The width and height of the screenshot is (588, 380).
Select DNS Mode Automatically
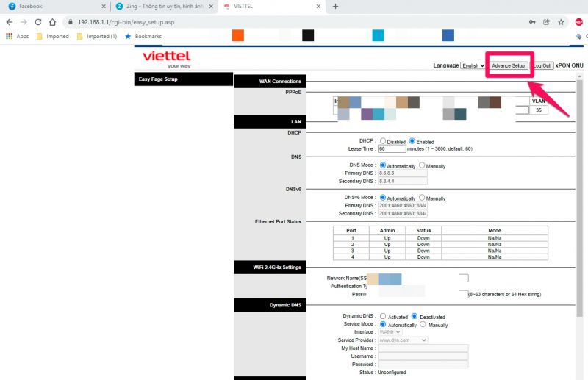tap(382, 165)
